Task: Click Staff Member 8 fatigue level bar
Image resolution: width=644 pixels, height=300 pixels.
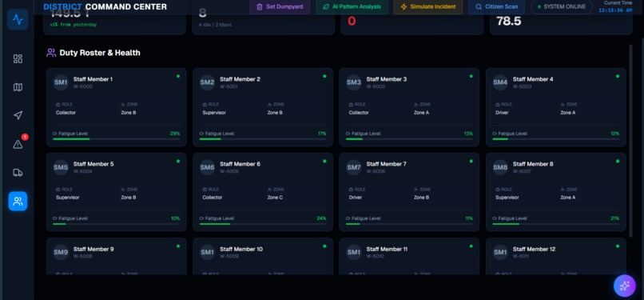Action: pos(555,224)
